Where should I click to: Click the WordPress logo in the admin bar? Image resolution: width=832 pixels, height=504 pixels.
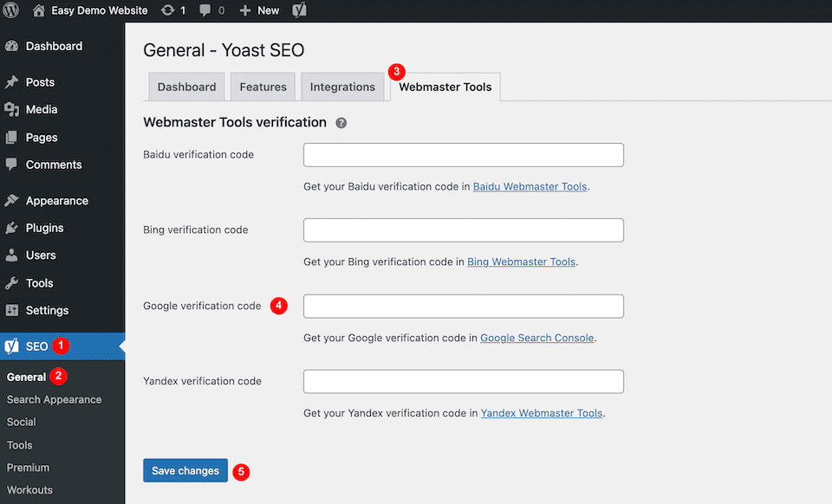10,10
